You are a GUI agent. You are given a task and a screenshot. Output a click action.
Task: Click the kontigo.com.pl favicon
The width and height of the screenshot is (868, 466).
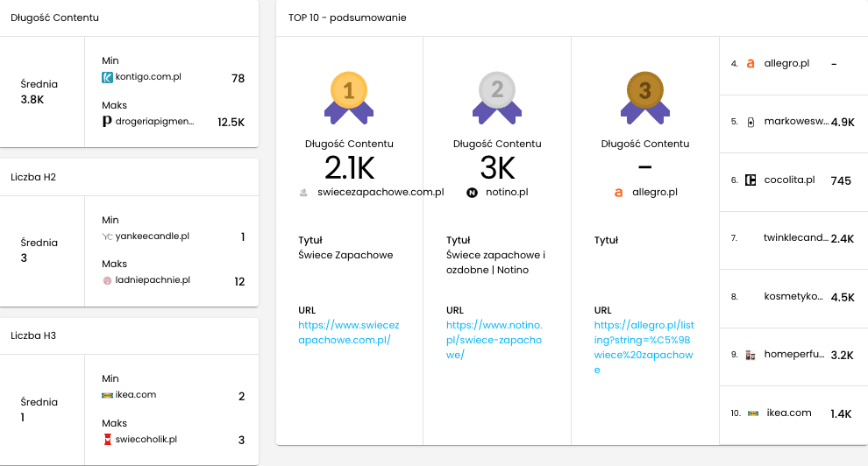[107, 77]
